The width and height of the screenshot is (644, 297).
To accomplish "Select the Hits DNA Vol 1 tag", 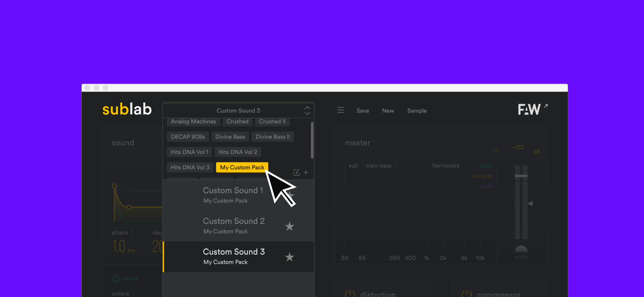I will [190, 152].
